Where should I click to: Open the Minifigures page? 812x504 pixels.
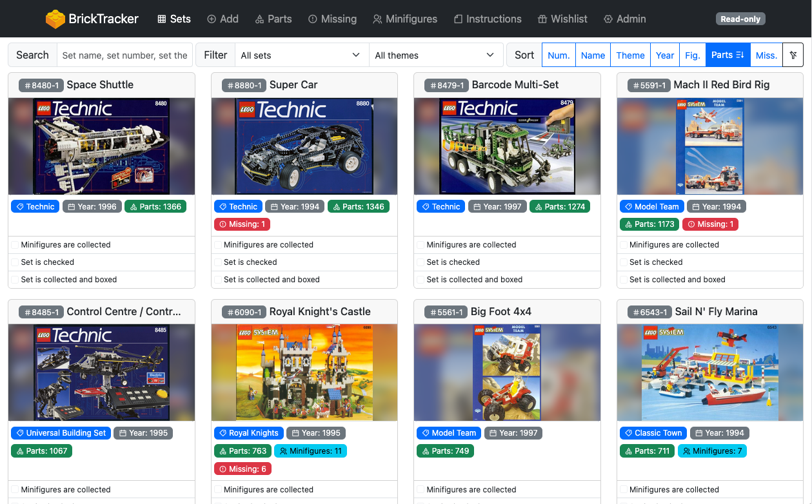405,19
